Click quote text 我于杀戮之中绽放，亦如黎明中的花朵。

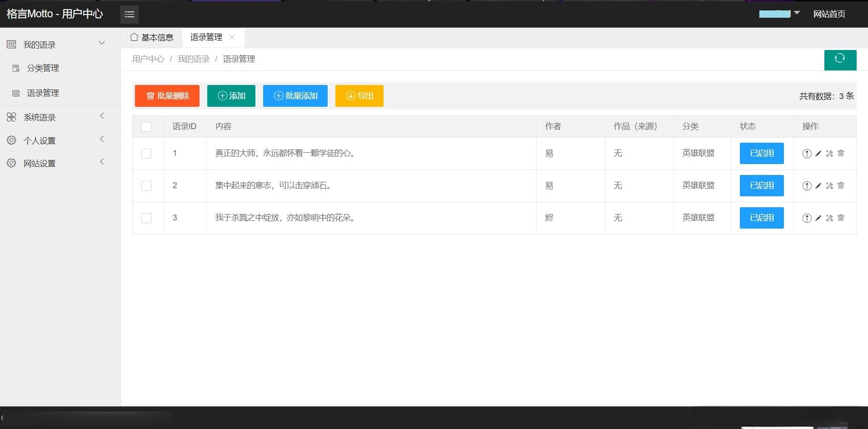287,218
